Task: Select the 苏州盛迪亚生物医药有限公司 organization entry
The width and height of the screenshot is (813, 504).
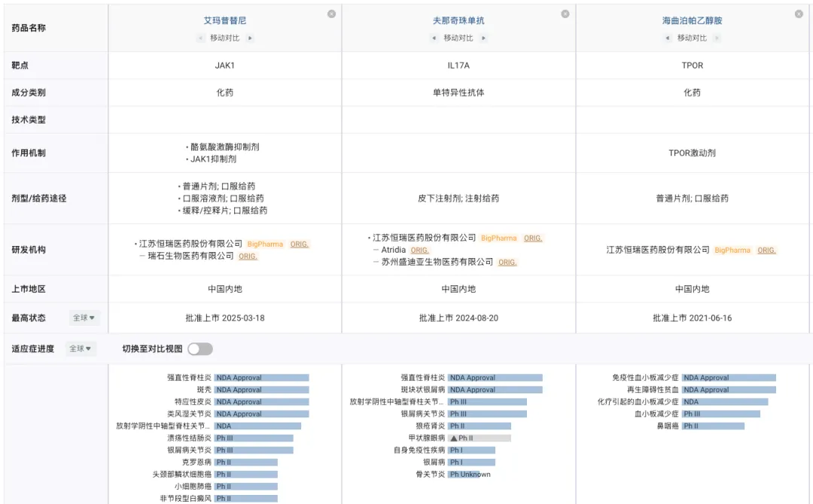Action: (437, 262)
